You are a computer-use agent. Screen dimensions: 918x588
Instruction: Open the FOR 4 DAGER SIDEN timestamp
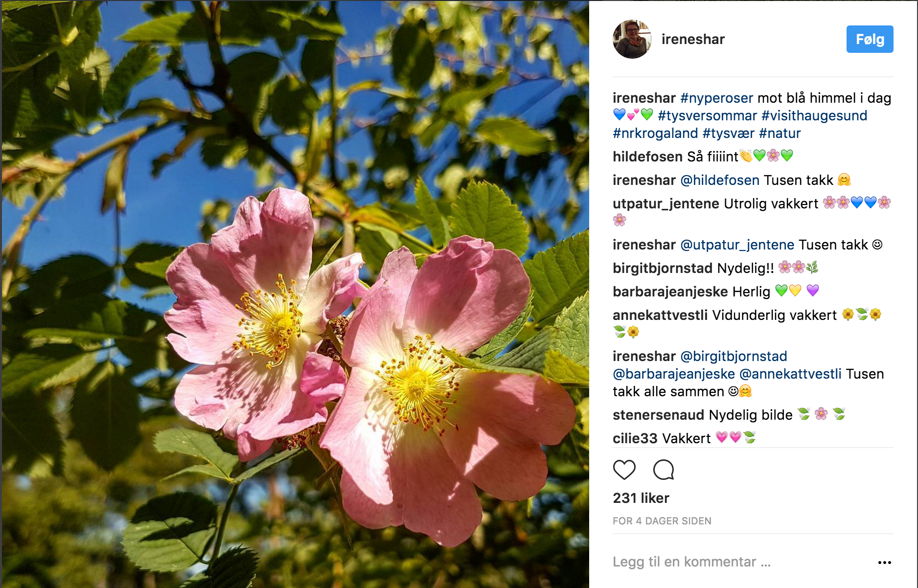(662, 521)
